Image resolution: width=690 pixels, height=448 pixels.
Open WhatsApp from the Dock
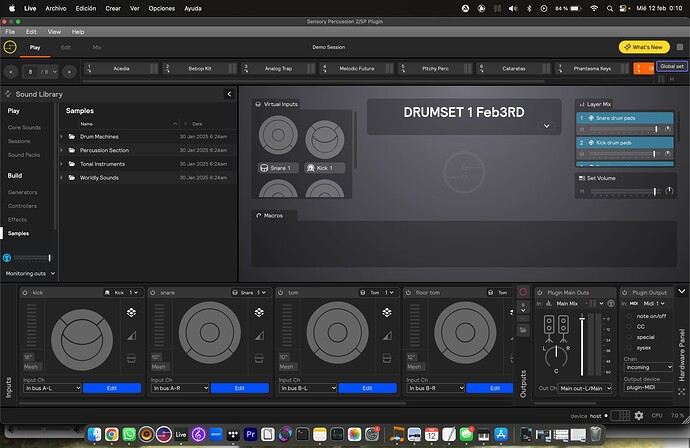pos(129,434)
